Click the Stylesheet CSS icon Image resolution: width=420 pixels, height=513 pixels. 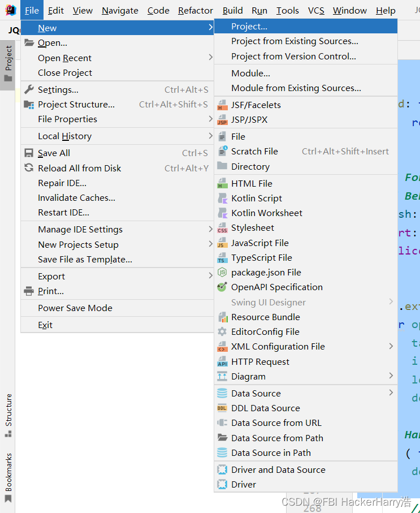(x=222, y=228)
